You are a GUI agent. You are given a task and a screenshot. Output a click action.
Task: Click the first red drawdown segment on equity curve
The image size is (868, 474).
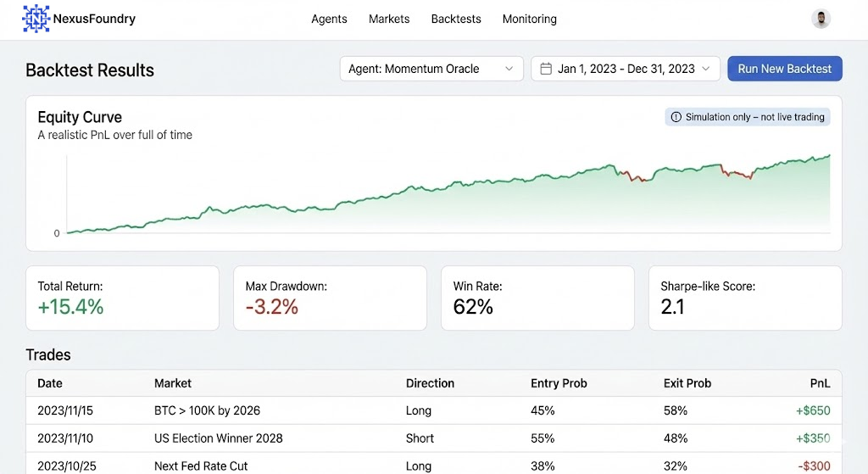(x=634, y=176)
